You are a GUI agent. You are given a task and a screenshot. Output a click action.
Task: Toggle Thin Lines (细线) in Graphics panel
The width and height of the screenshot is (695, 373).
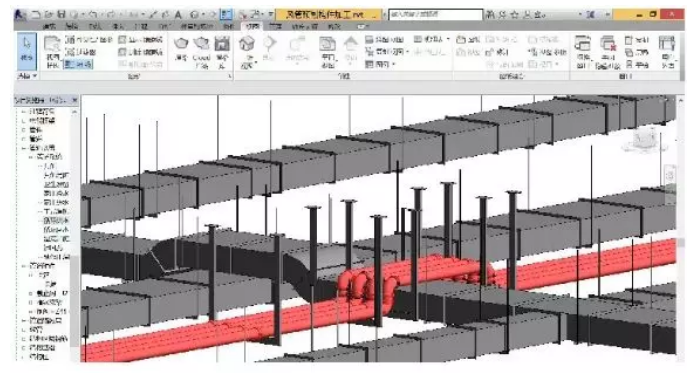[x=78, y=64]
